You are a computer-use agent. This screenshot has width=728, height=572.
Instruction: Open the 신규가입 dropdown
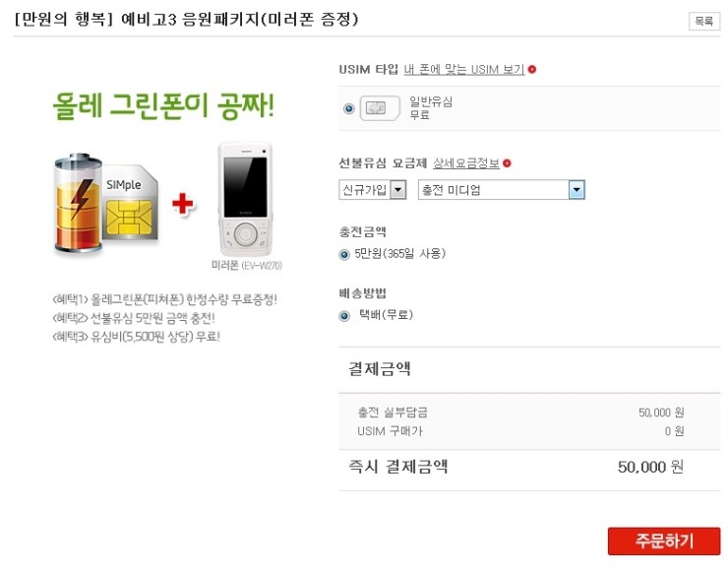pyautogui.click(x=373, y=190)
